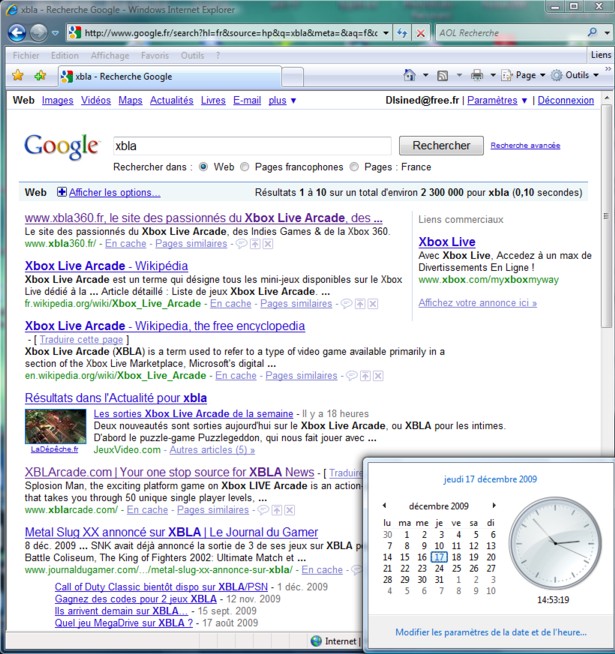Open the Outils menu in menu bar
615x654 pixels.
click(192, 55)
